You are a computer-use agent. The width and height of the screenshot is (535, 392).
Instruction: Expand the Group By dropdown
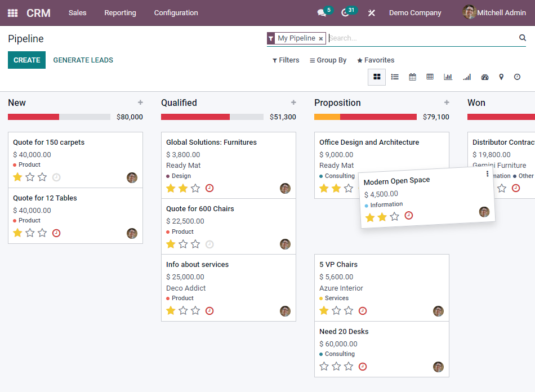pyautogui.click(x=328, y=60)
